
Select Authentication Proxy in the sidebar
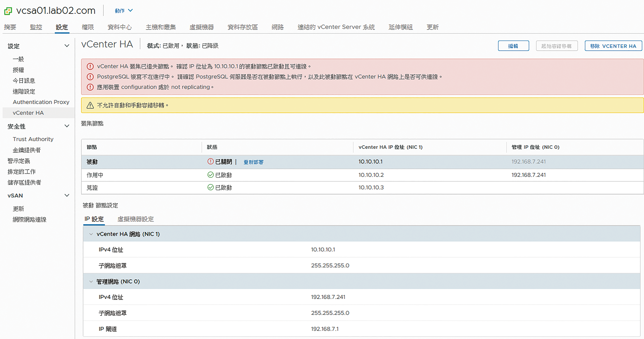41,102
